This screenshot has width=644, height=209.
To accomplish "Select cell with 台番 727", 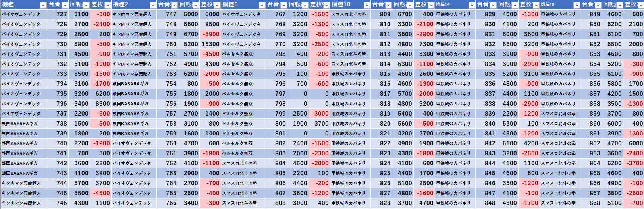I will point(58,14).
